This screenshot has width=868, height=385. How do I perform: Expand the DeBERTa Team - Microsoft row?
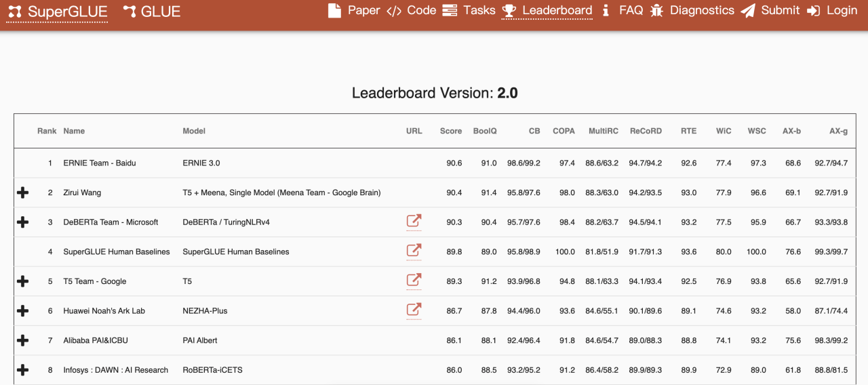pyautogui.click(x=22, y=222)
